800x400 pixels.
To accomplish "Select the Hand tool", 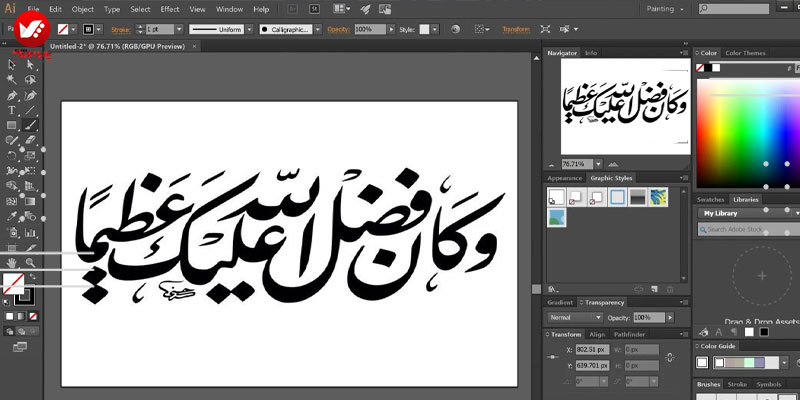I will 12,263.
